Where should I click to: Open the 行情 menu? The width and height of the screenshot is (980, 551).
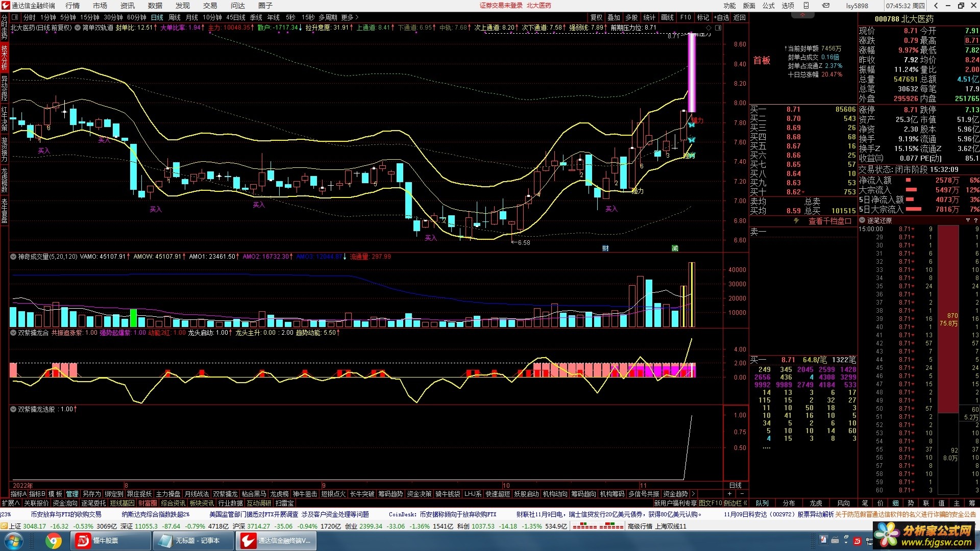[x=72, y=6]
